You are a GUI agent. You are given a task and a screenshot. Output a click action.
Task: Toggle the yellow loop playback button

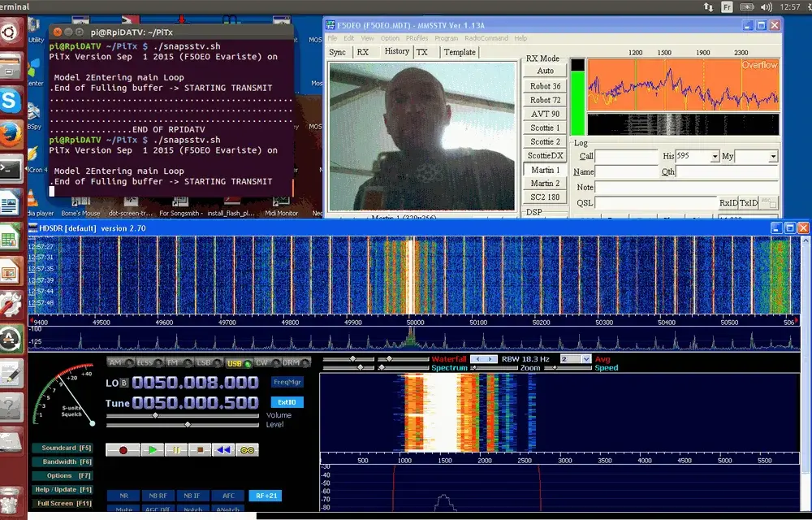[248, 449]
